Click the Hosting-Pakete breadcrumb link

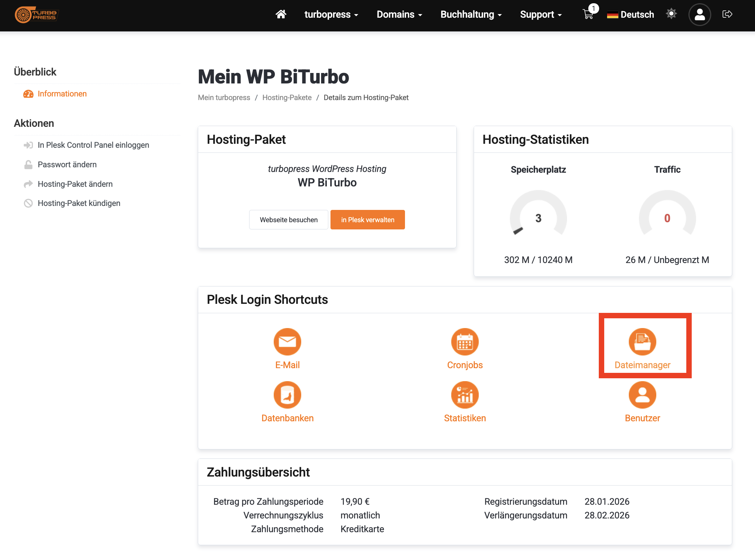click(x=287, y=98)
